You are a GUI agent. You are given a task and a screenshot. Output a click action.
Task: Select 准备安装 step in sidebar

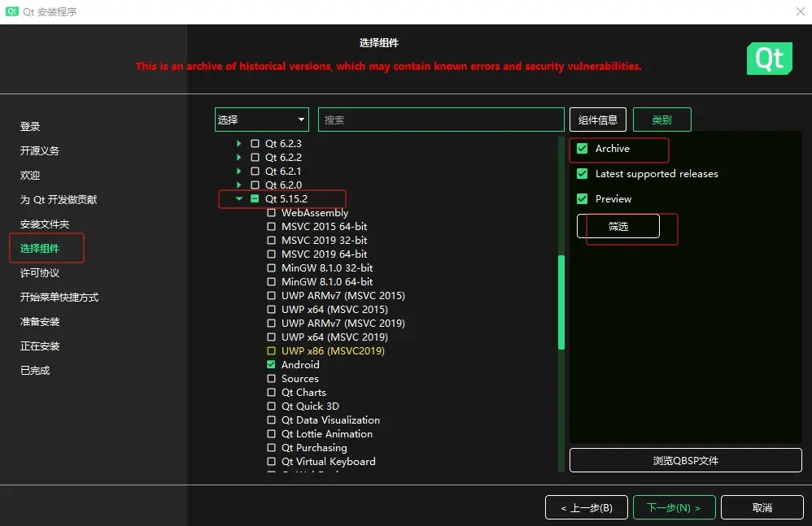(x=40, y=322)
